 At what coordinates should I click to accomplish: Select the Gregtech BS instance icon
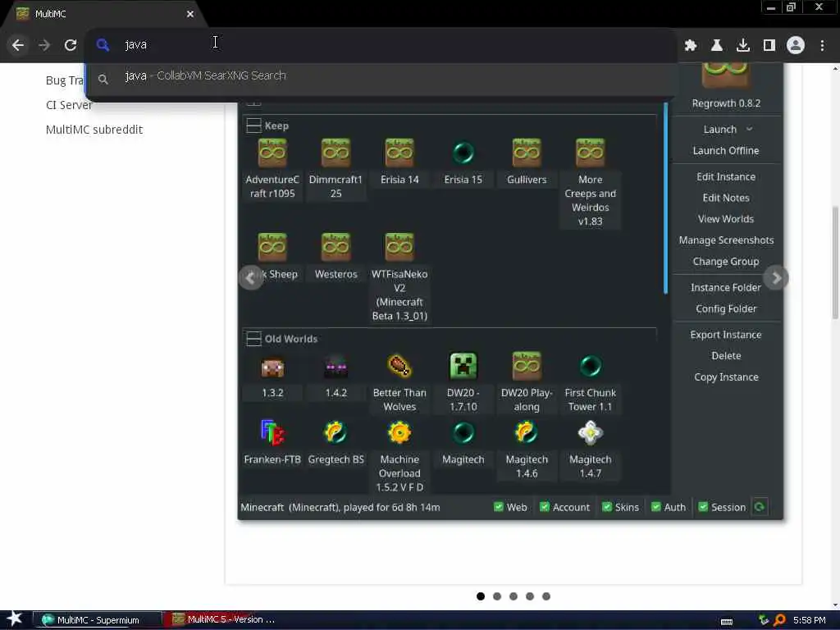tap(336, 433)
